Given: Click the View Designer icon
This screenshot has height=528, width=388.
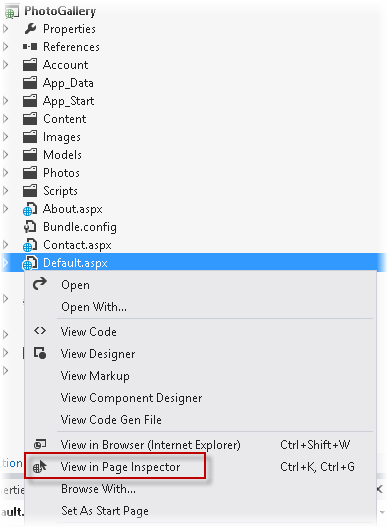Looking at the screenshot, I should click(40, 353).
